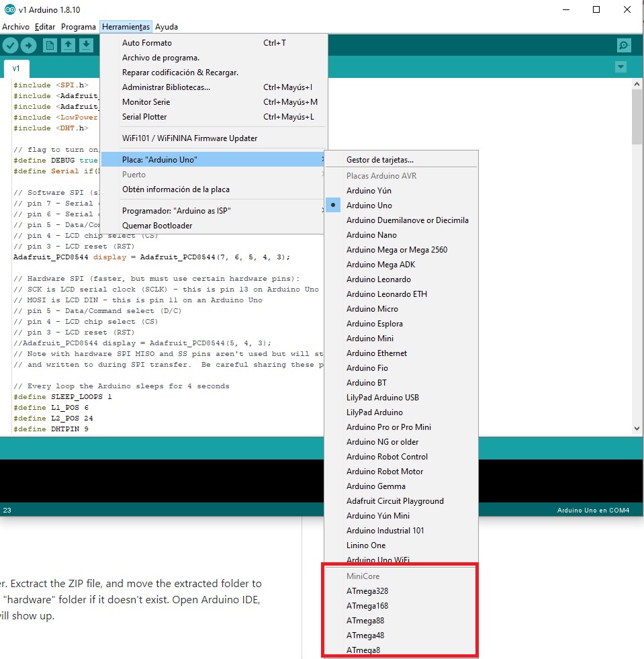Select Arduino Duemilanove or Diecimila

pos(402,220)
